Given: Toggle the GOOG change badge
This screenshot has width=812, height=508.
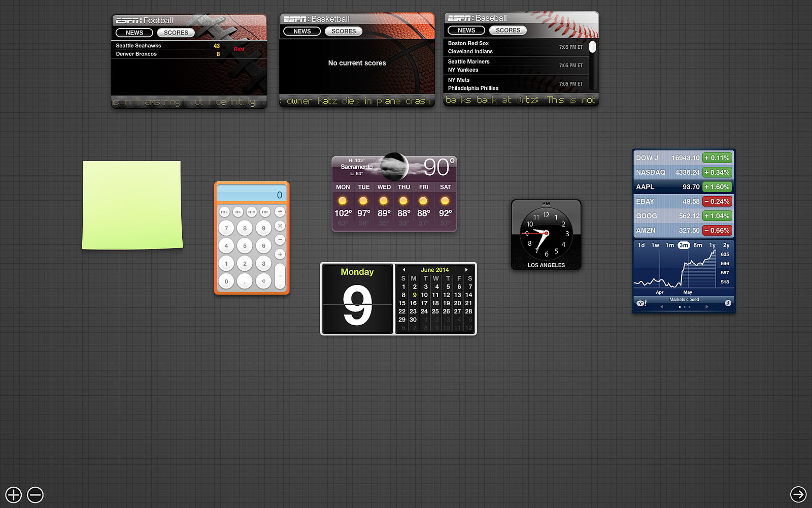Looking at the screenshot, I should coord(717,216).
